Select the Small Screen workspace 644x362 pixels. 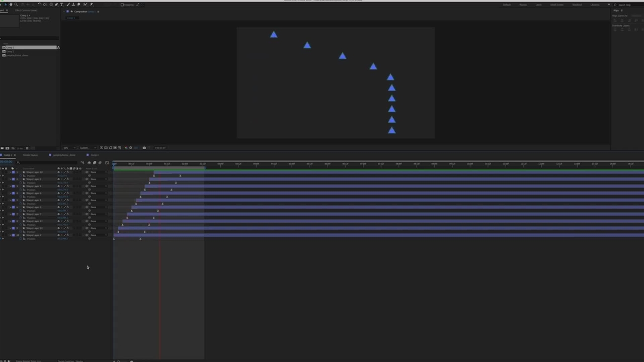(x=557, y=5)
